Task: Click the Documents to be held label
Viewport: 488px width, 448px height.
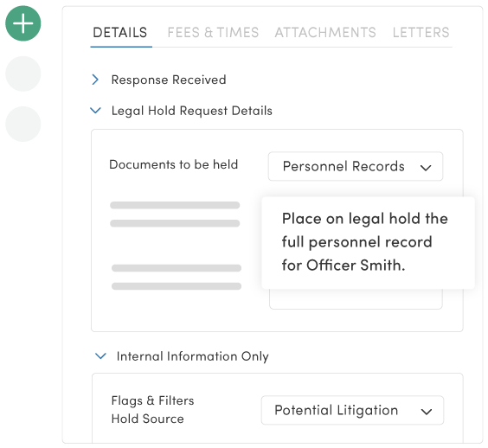Action: [173, 164]
